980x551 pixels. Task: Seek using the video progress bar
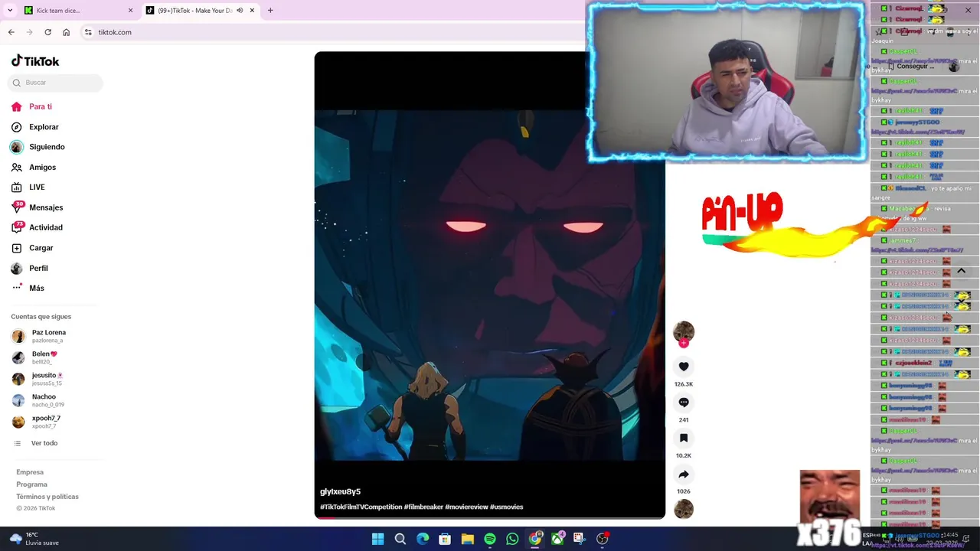click(x=489, y=517)
